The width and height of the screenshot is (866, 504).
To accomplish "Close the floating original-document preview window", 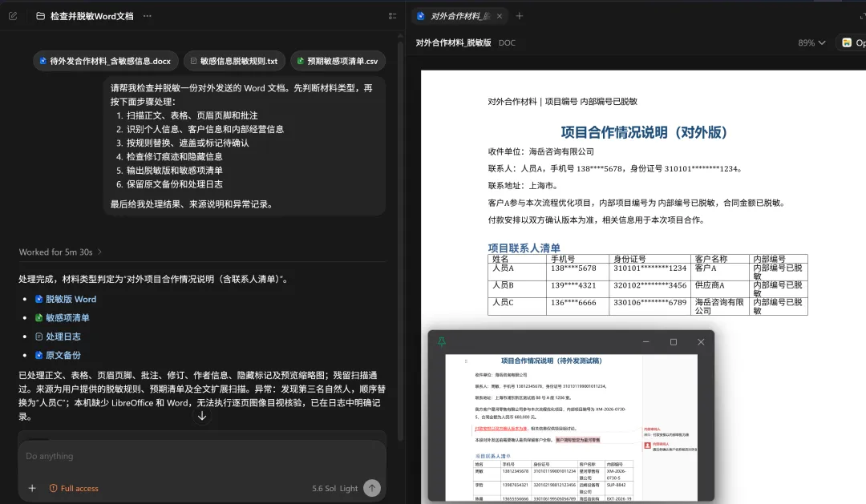I will click(x=701, y=341).
